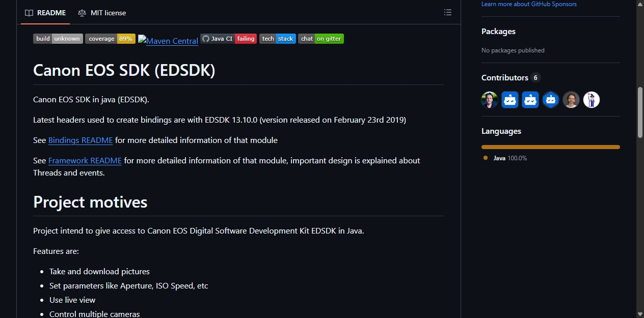The width and height of the screenshot is (644, 318).
Task: Click "Features are:" text
Action: click(x=56, y=251)
